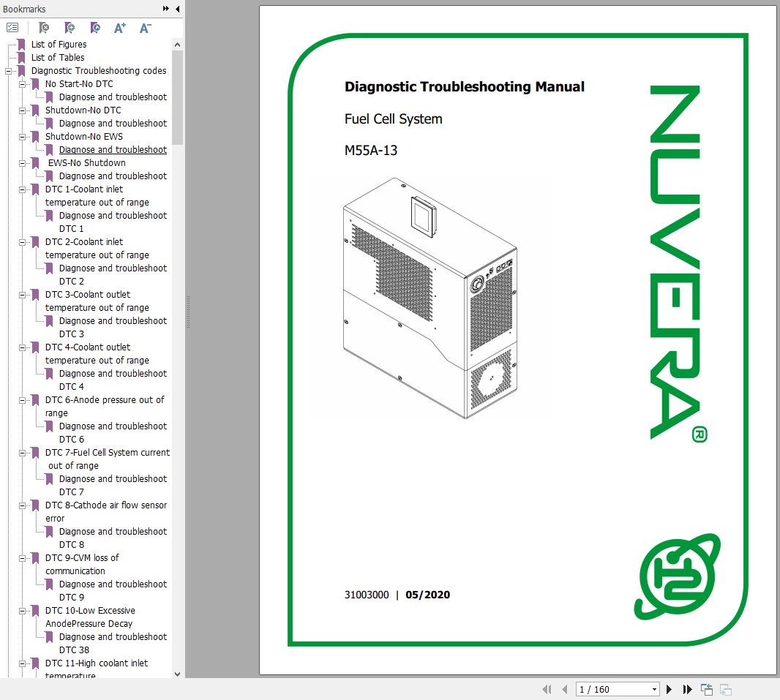Collapse the Shutdown-No EWS node
Screen dimensions: 780x700
pyautogui.click(x=23, y=137)
